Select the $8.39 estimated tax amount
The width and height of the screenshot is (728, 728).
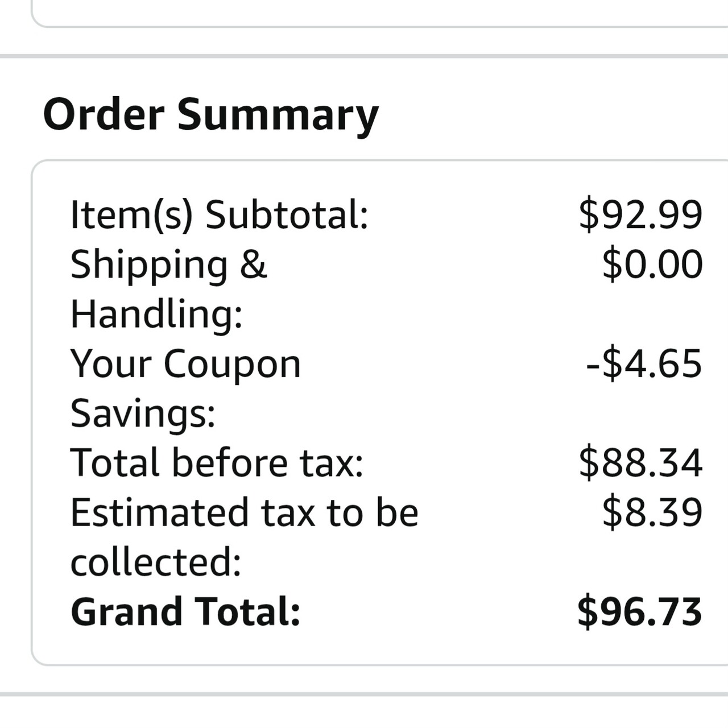point(652,512)
